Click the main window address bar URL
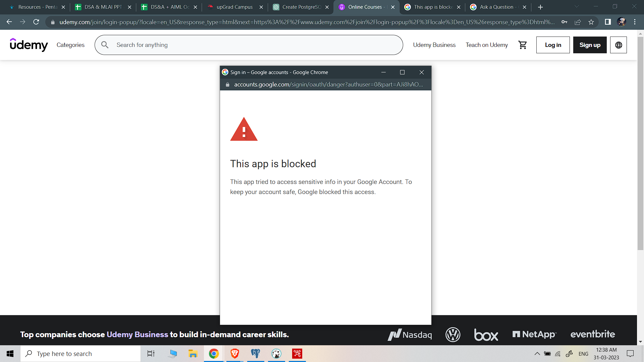Image resolution: width=644 pixels, height=362 pixels. tap(307, 22)
